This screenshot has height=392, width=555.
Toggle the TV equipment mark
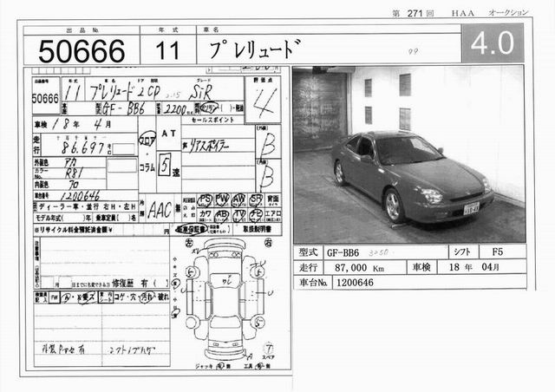point(239,214)
